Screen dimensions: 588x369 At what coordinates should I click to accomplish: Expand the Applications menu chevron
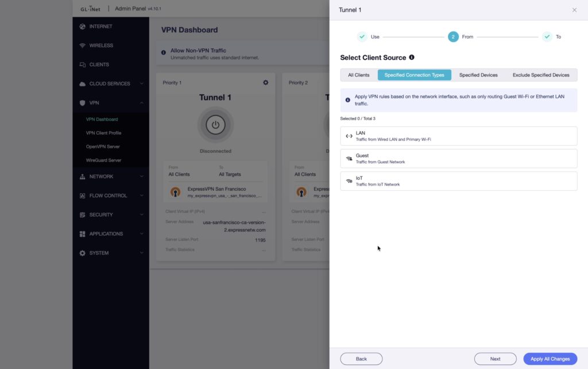coord(141,234)
